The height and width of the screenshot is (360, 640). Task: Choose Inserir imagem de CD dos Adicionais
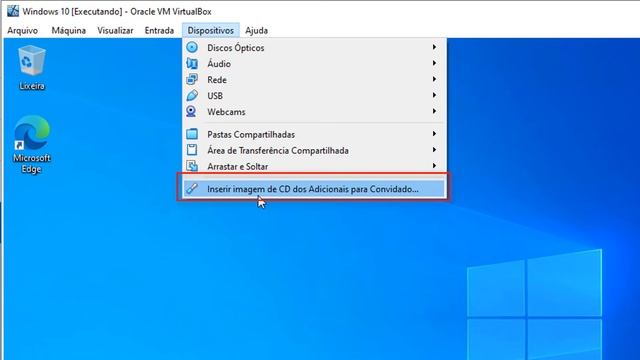(313, 189)
